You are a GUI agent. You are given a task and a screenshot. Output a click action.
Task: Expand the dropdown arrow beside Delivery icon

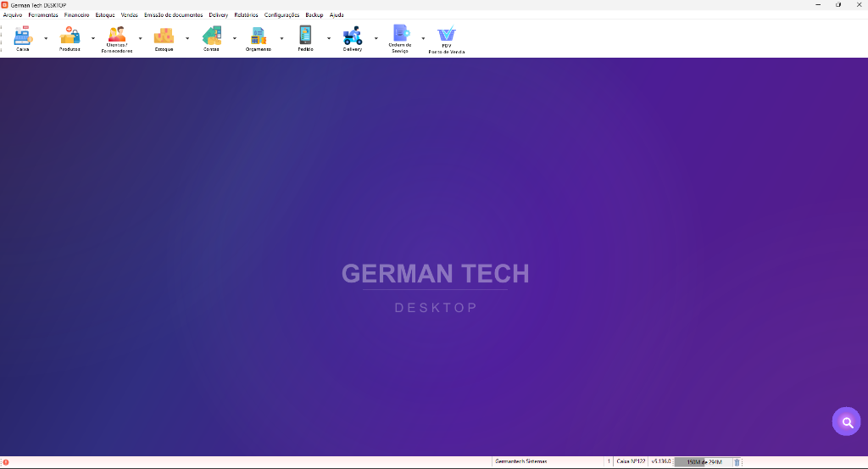pyautogui.click(x=376, y=38)
